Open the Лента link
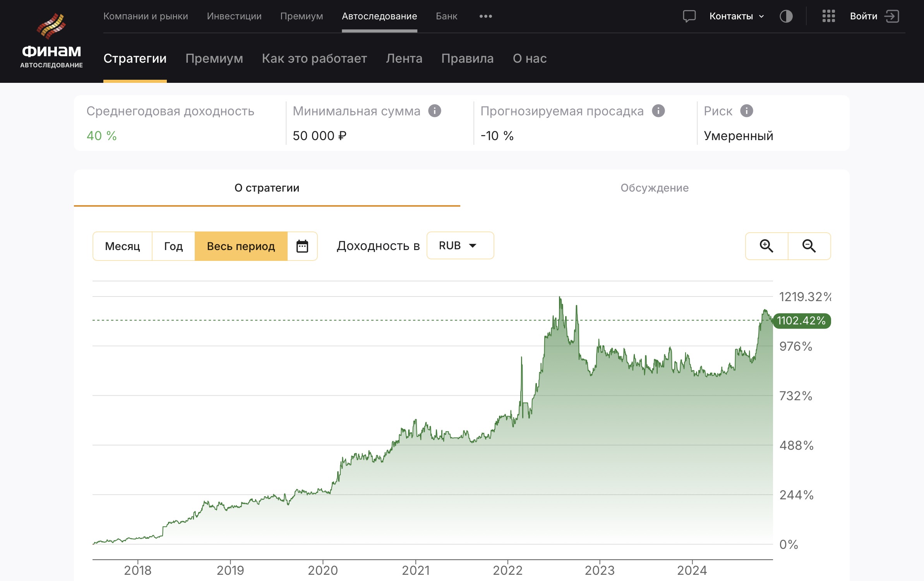This screenshot has width=924, height=581. point(404,58)
